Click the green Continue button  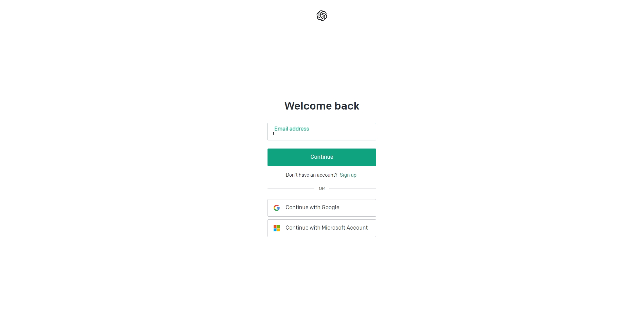[x=321, y=157]
